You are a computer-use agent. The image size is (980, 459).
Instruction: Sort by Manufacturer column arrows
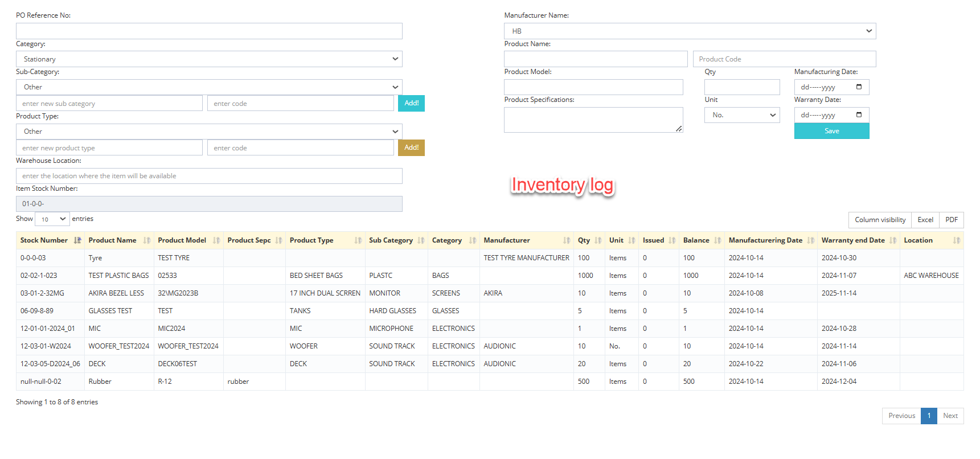click(x=567, y=240)
